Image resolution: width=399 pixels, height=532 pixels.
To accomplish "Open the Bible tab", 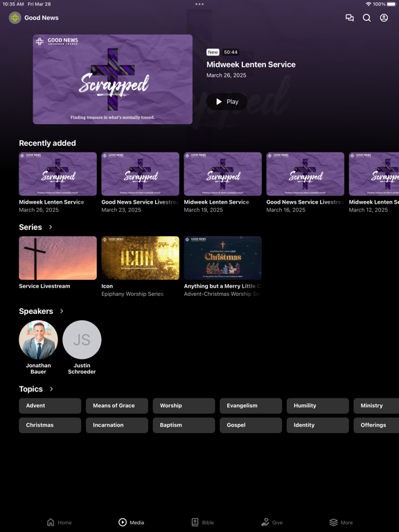I will (x=202, y=522).
